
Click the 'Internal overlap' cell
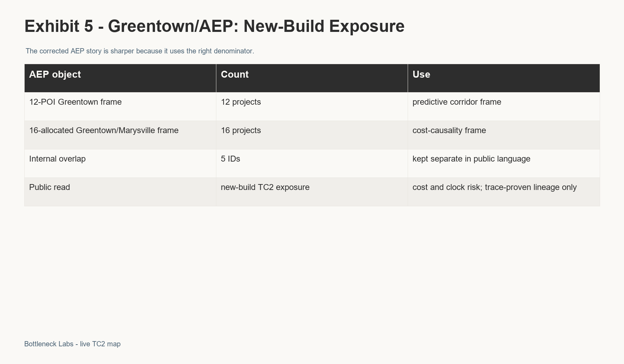tap(120, 163)
